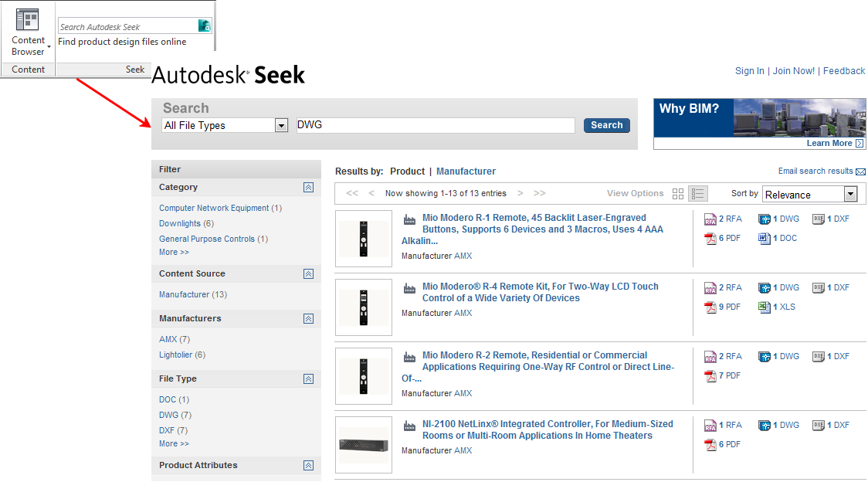The height and width of the screenshot is (482, 868).
Task: Click the email envelope icon
Action: (861, 171)
